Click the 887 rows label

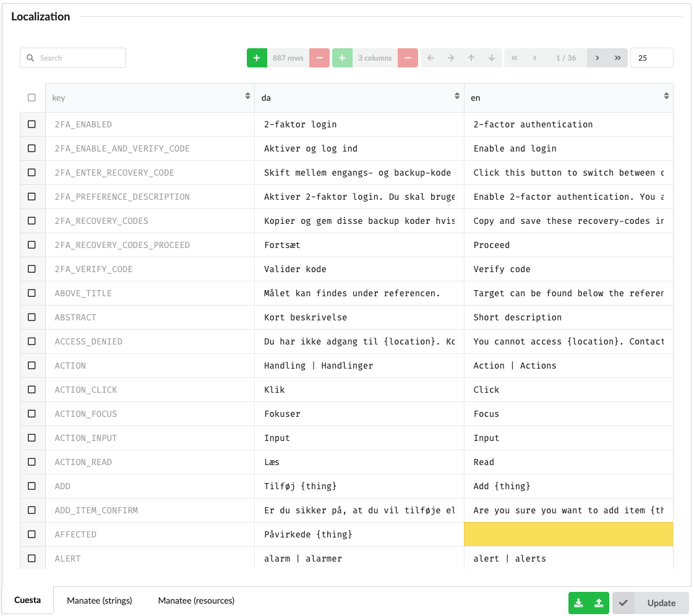(x=288, y=58)
